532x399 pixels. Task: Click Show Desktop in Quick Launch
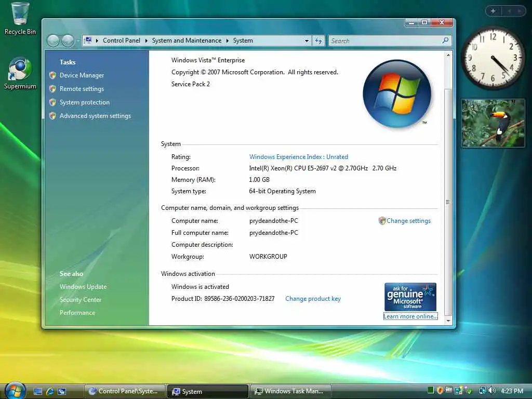[38, 391]
